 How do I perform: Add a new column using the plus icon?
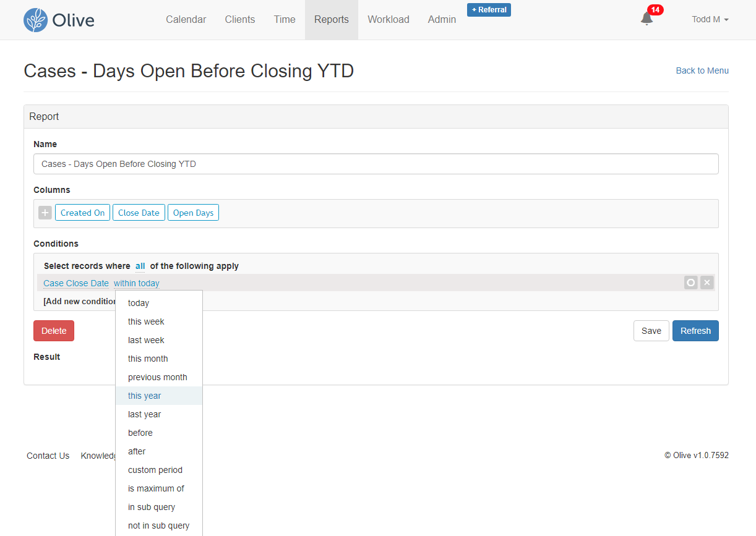(x=44, y=212)
